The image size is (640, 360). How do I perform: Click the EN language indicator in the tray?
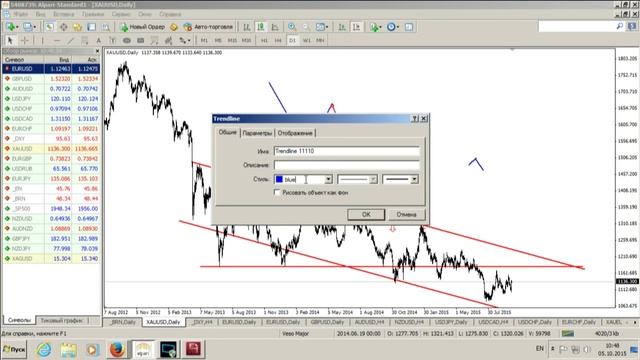540,348
